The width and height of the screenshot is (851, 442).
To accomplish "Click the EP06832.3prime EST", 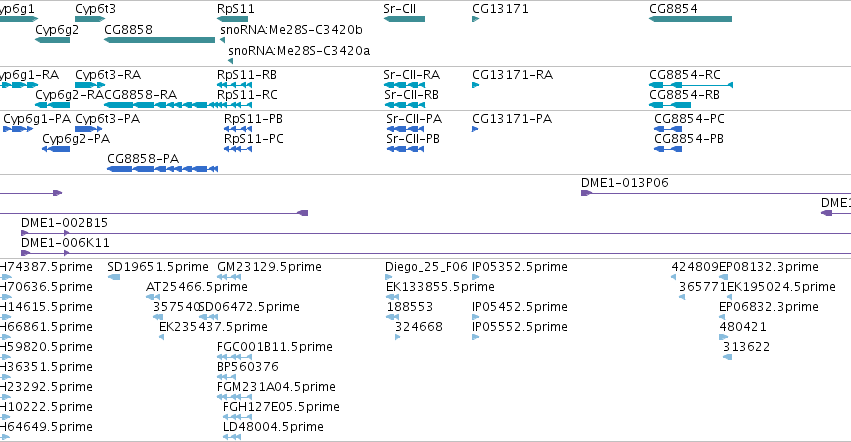I will pos(722,317).
